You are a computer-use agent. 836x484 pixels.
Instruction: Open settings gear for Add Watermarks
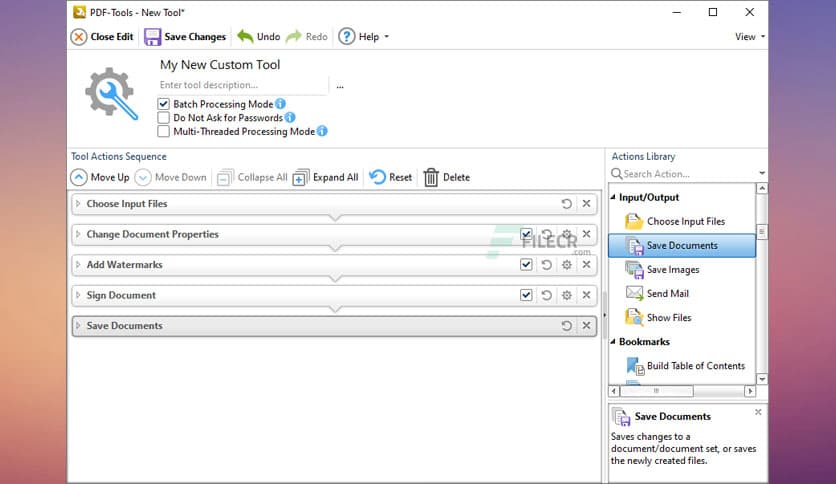[567, 264]
